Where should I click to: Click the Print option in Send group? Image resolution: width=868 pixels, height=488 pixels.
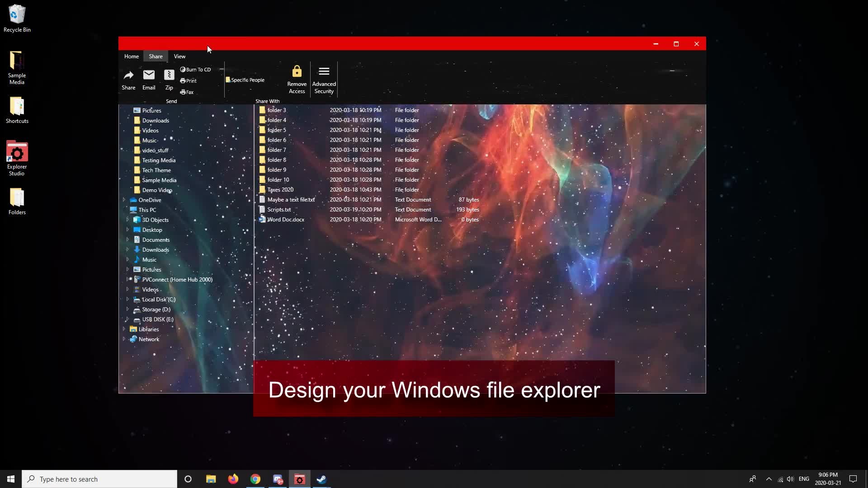click(x=189, y=81)
